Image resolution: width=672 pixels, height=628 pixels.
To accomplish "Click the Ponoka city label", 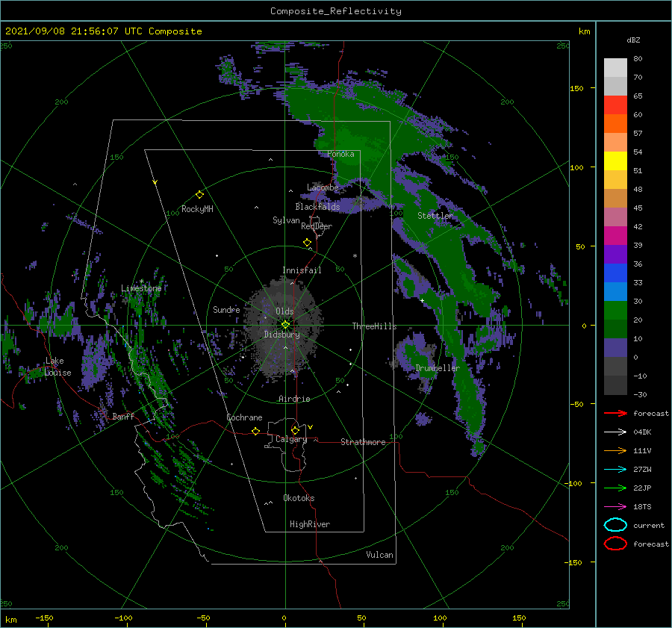I will click(x=340, y=154).
